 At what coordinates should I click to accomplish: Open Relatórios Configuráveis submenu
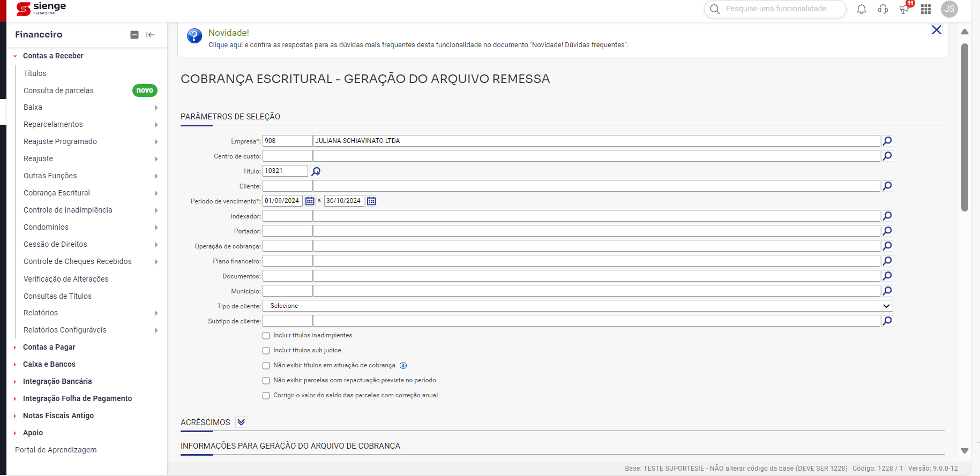65,330
